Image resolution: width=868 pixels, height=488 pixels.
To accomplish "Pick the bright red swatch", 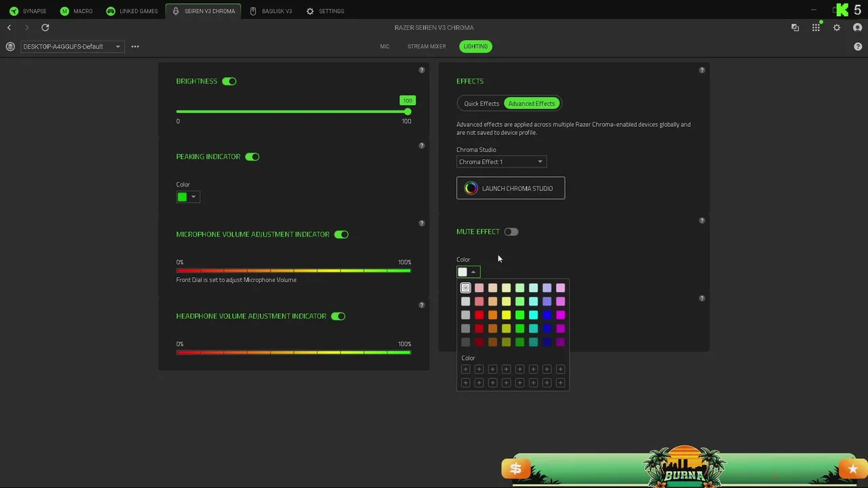I will point(479,315).
